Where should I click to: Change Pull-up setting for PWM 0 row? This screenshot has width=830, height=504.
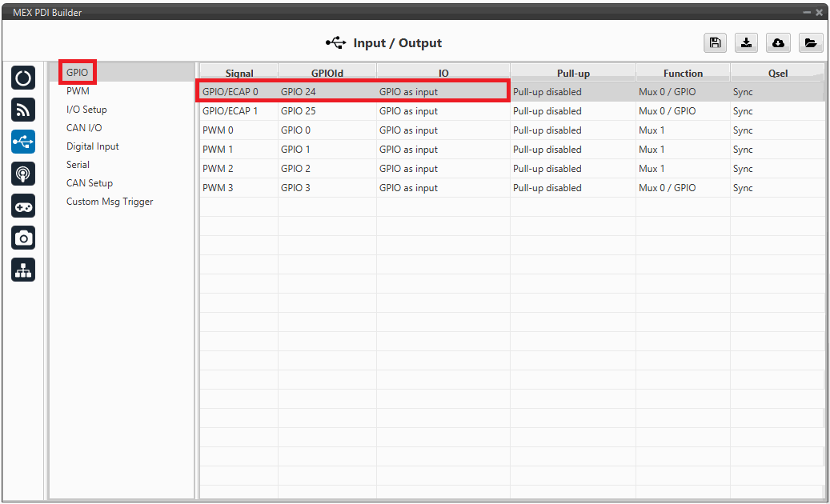point(571,130)
